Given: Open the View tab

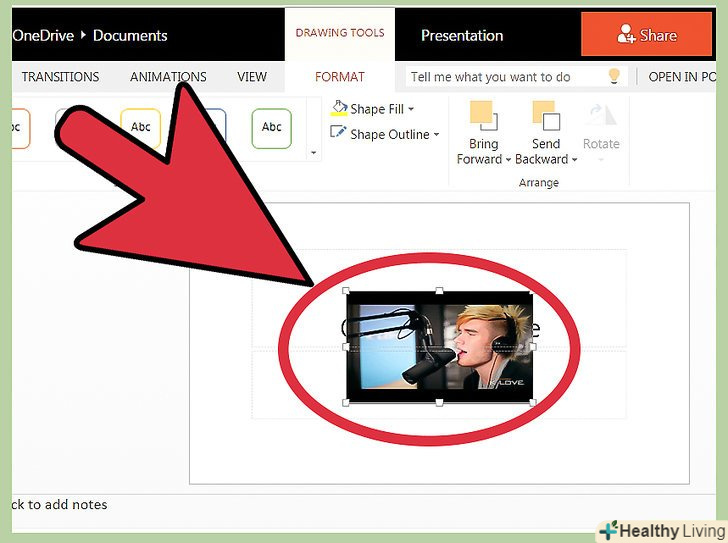Looking at the screenshot, I should click(252, 77).
